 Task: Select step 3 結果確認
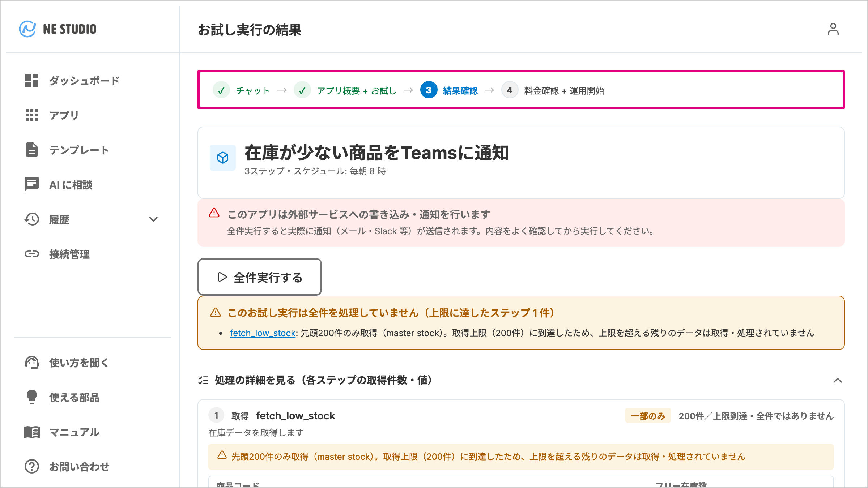point(449,90)
